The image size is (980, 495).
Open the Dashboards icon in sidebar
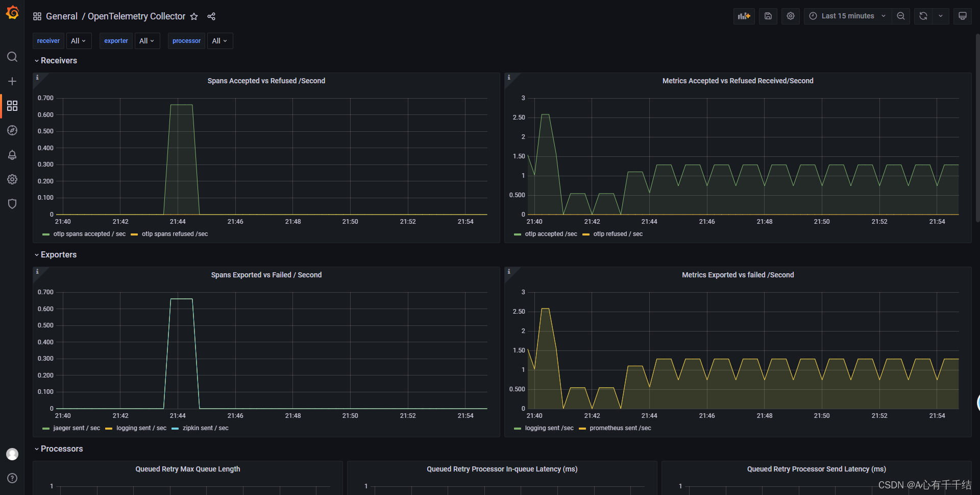(x=12, y=106)
